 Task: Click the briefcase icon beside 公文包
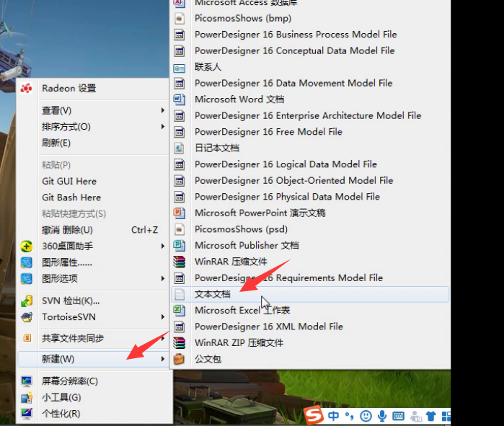(180, 359)
